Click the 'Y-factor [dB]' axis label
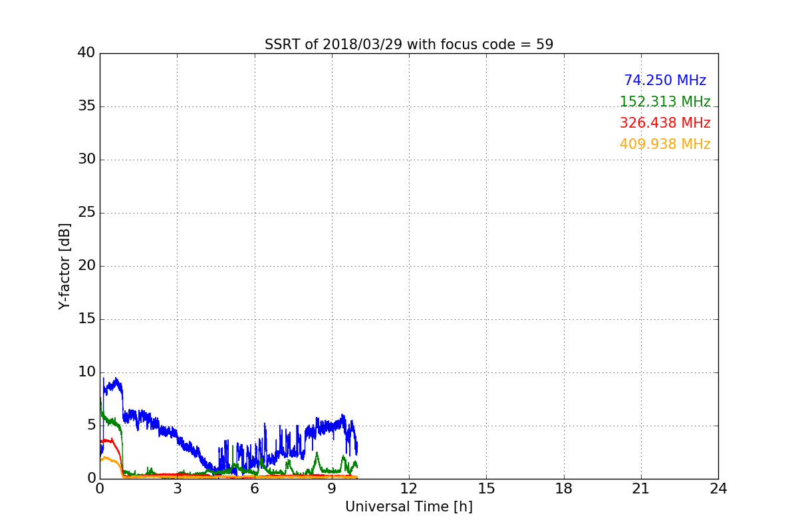 [65, 266]
